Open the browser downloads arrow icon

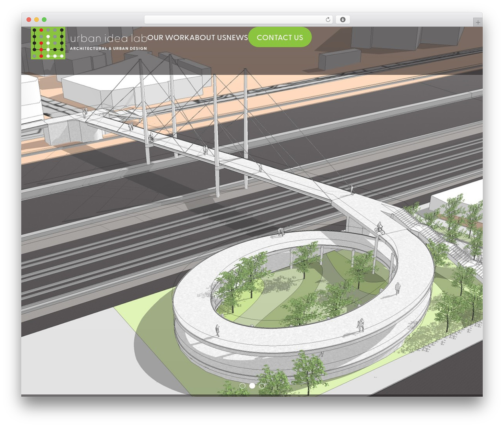pos(343,20)
